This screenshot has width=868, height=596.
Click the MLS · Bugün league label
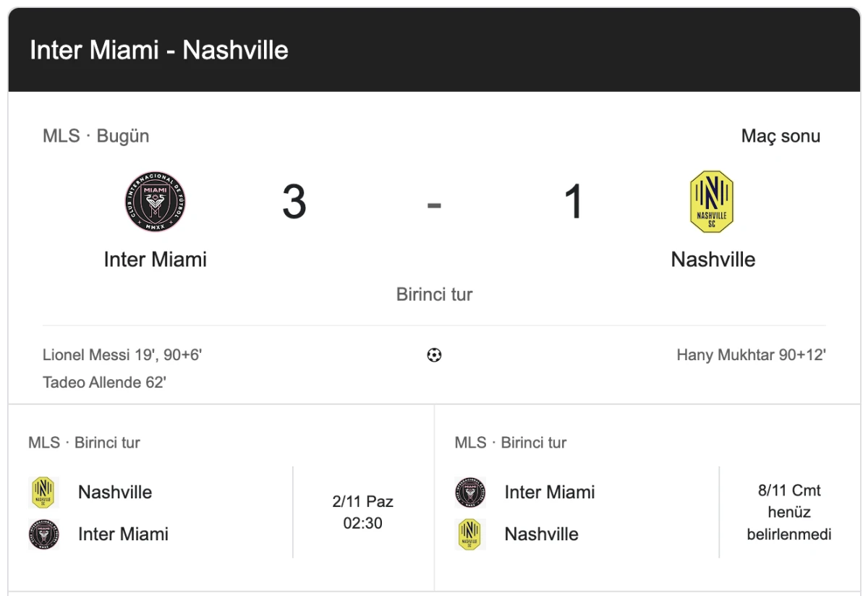tap(96, 136)
